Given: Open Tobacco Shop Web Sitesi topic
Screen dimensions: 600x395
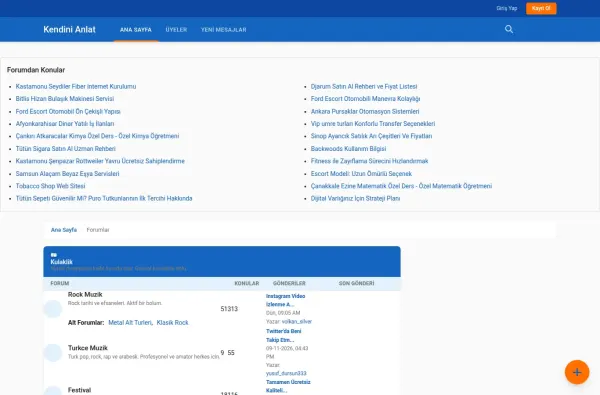Looking at the screenshot, I should [x=51, y=186].
